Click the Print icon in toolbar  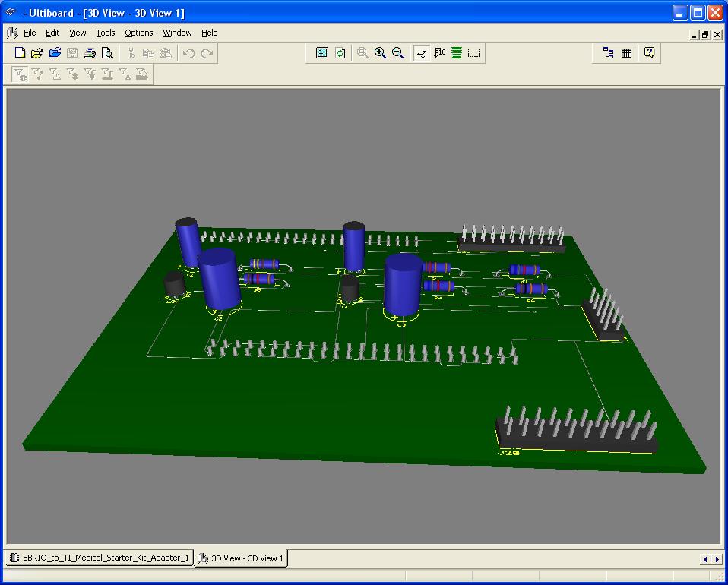[x=90, y=53]
